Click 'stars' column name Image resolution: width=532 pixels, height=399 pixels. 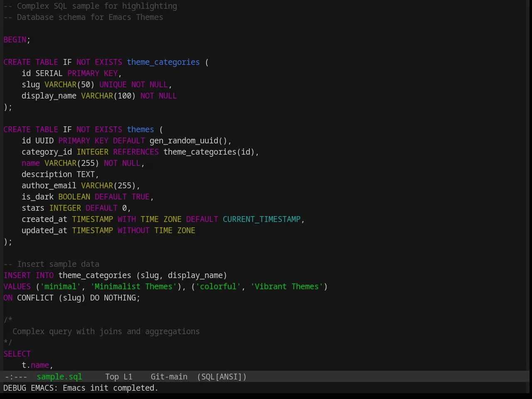(x=33, y=208)
